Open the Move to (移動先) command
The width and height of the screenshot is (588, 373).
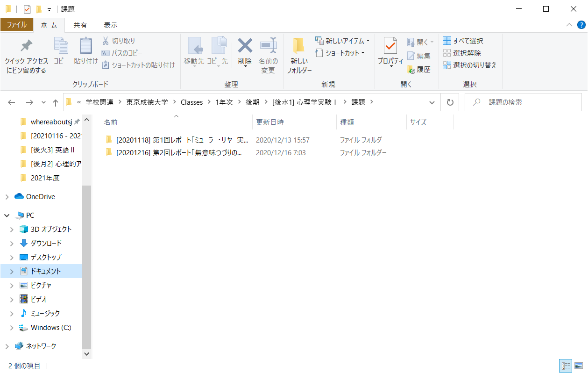pos(195,52)
